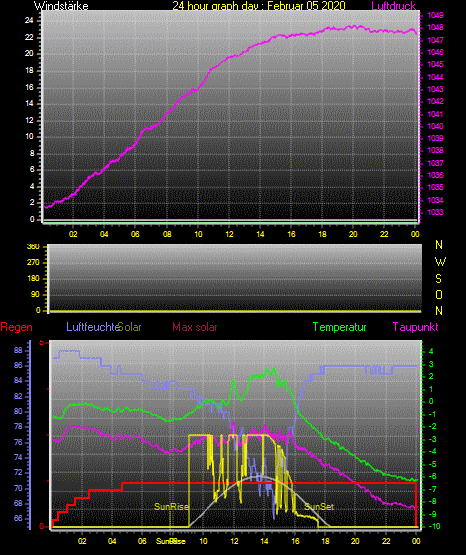Click hour 20 on temperature graph time axis
Viewport: 466px width, 555px height.
tap(355, 541)
